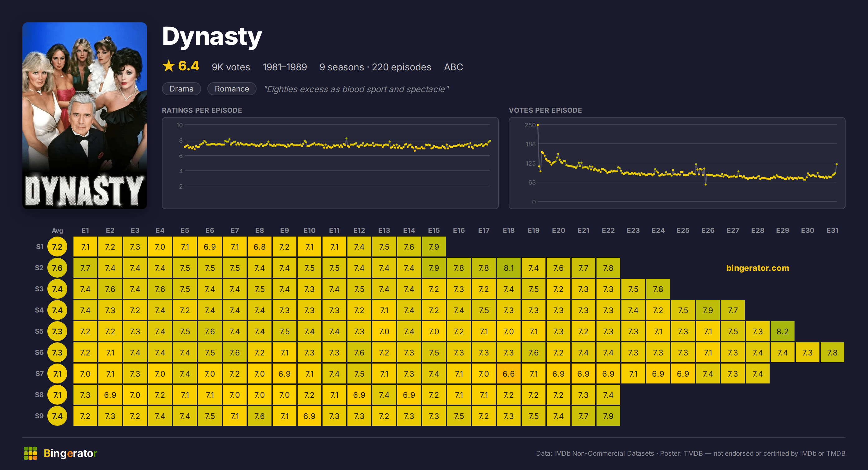Click the E15 column header

click(434, 230)
